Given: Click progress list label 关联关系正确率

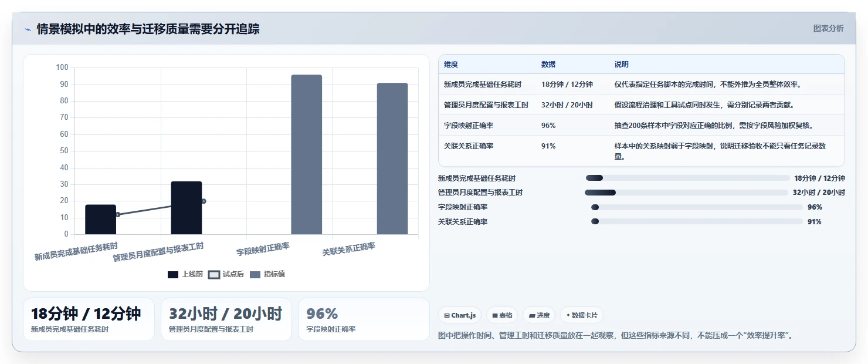Looking at the screenshot, I should coord(463,222).
